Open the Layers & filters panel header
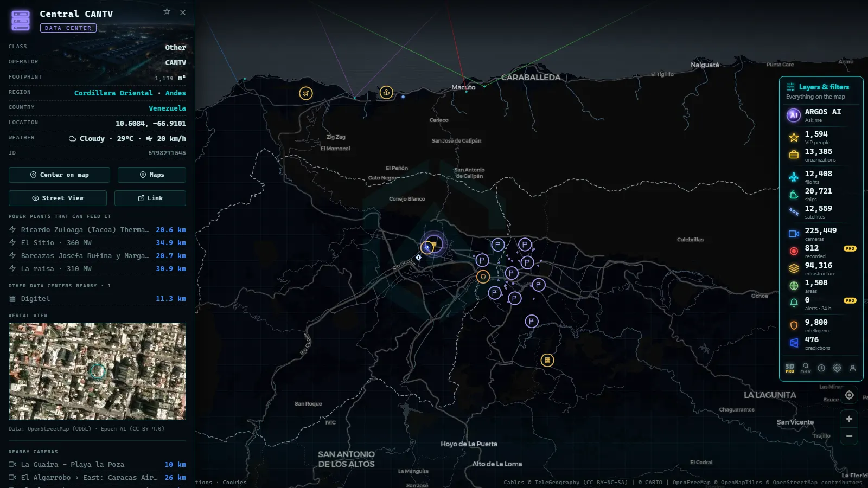The image size is (868, 488). pos(821,91)
